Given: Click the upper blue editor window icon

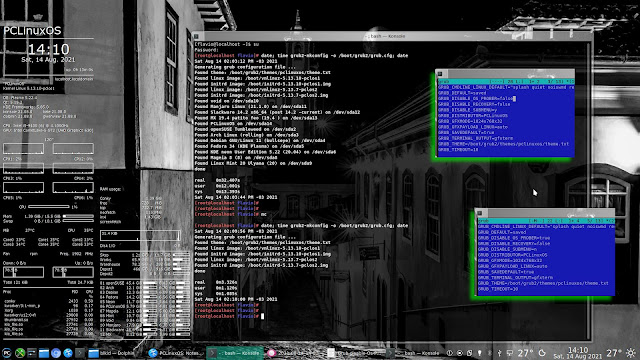Looking at the screenshot, I should click(440, 74).
